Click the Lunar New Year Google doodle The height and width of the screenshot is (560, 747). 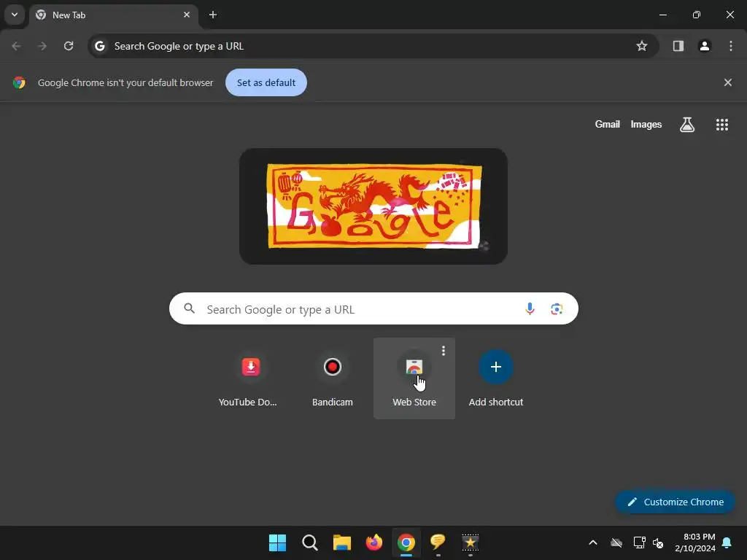pos(374,206)
